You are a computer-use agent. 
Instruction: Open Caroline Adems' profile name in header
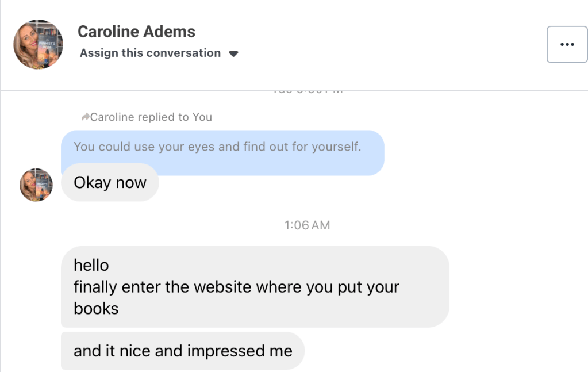point(136,32)
